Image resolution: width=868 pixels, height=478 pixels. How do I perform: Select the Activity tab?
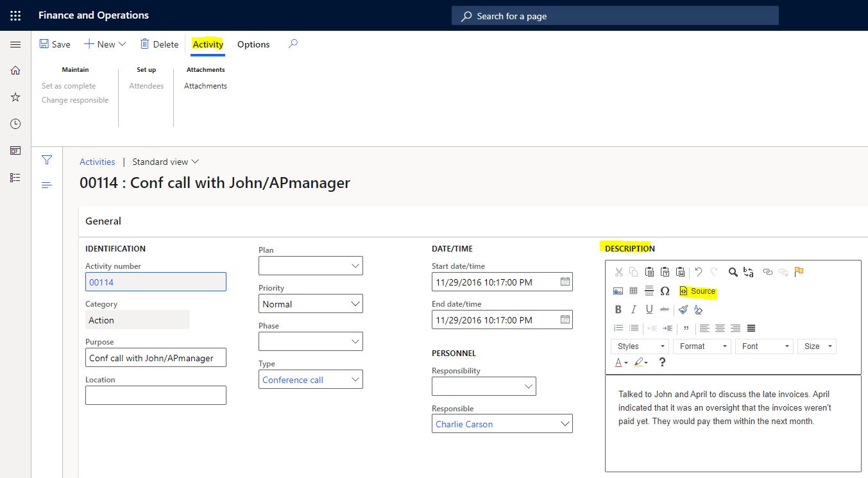click(208, 44)
